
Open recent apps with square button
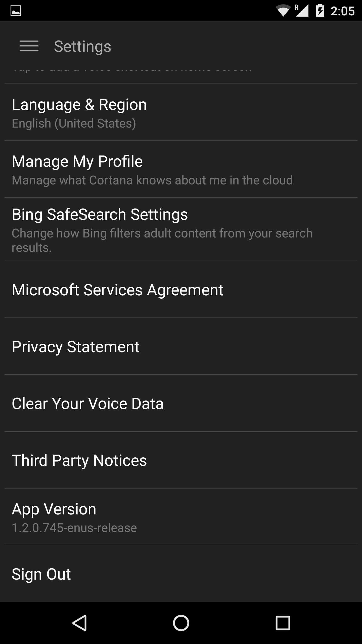(x=283, y=623)
